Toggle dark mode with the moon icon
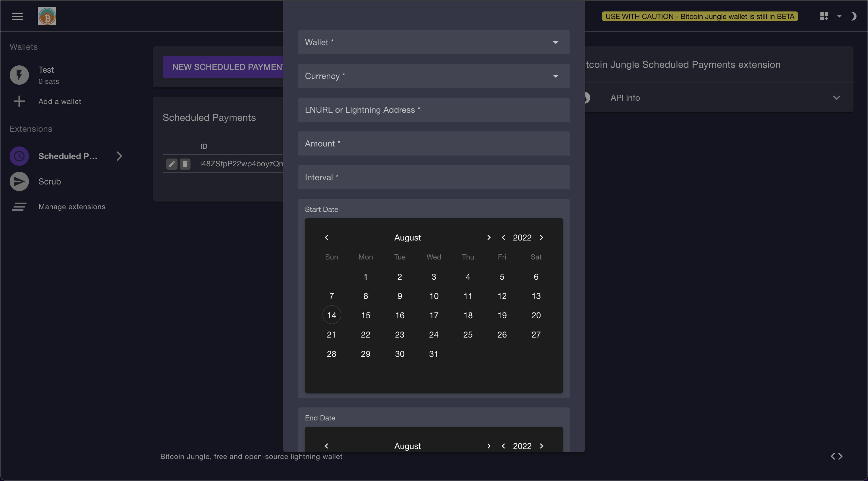Viewport: 868px width, 481px height. tap(854, 16)
